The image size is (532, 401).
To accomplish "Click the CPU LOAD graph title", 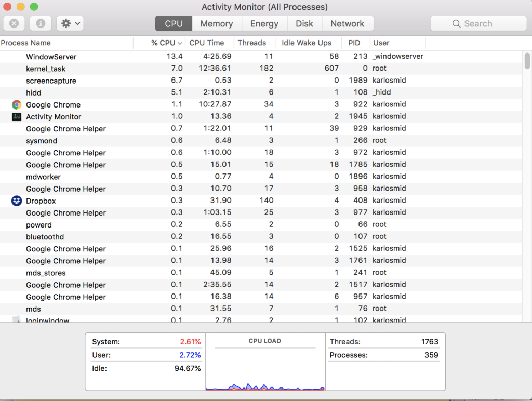I will coord(264,341).
